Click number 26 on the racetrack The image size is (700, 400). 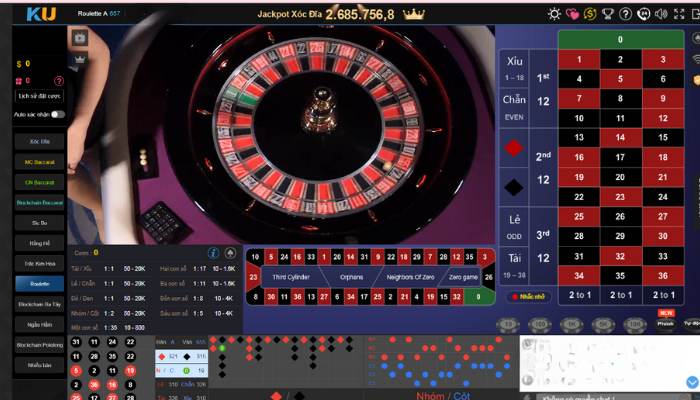[488, 277]
